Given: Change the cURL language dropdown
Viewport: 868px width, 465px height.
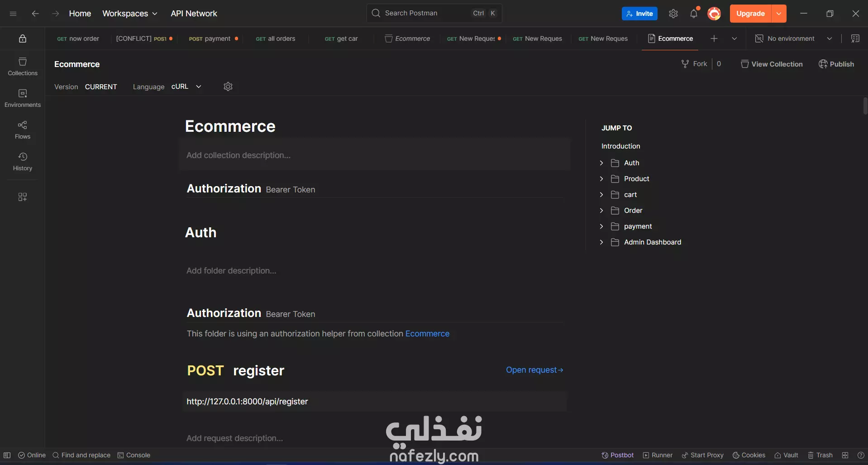Looking at the screenshot, I should 186,86.
